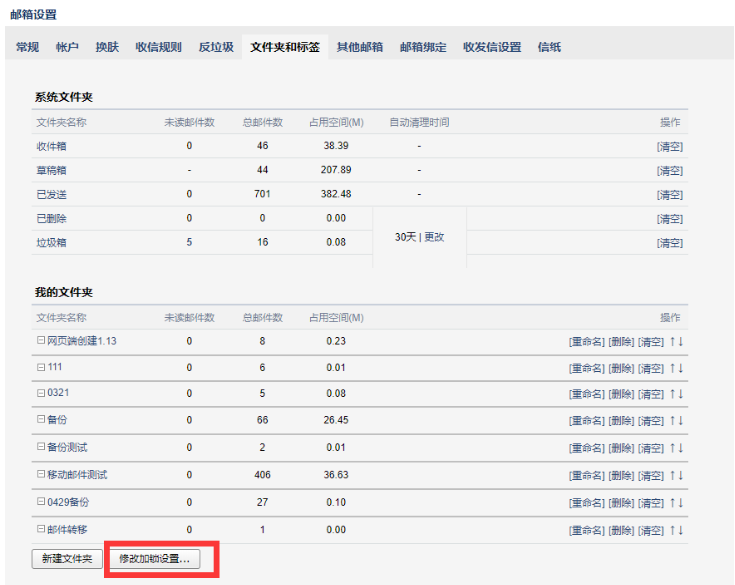Delete the 备份测试 folder
Image resolution: width=735 pixels, height=585 pixels.
click(x=621, y=448)
